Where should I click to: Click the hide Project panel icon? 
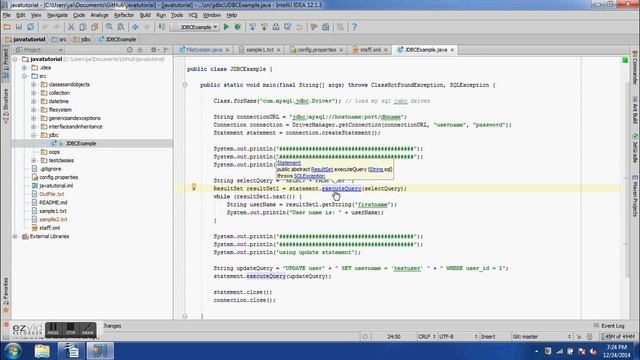click(x=166, y=50)
